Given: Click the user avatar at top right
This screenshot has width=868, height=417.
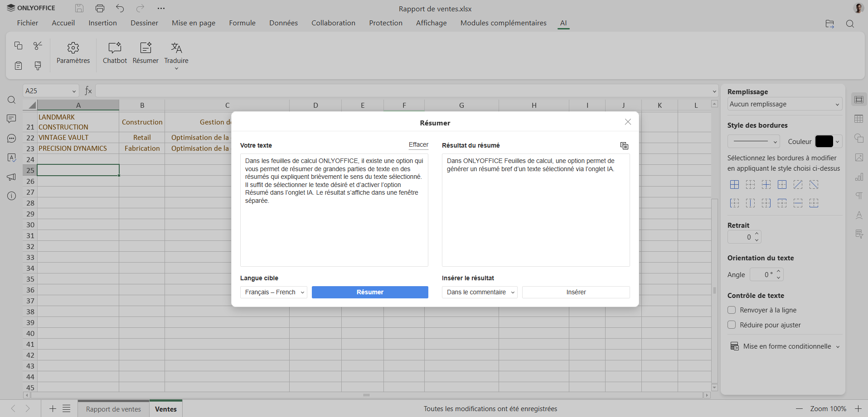Looking at the screenshot, I should (x=858, y=8).
